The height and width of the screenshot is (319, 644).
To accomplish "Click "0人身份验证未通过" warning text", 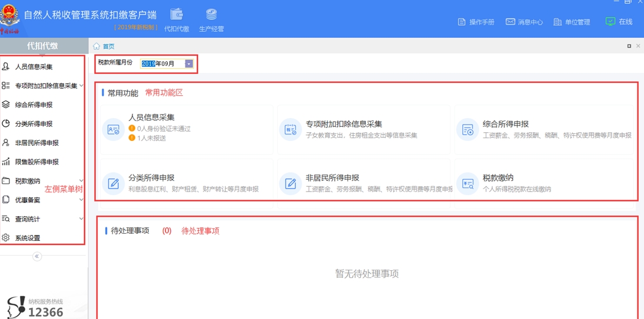I will (x=164, y=128).
